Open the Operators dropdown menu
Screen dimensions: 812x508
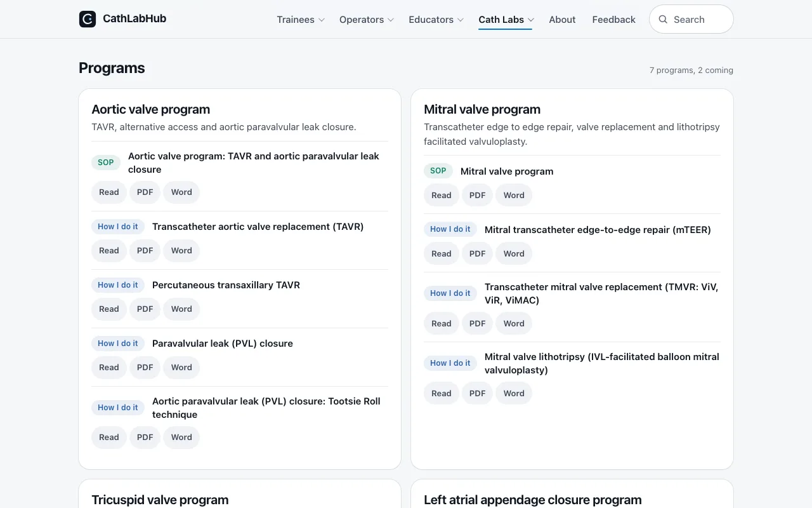(x=367, y=20)
